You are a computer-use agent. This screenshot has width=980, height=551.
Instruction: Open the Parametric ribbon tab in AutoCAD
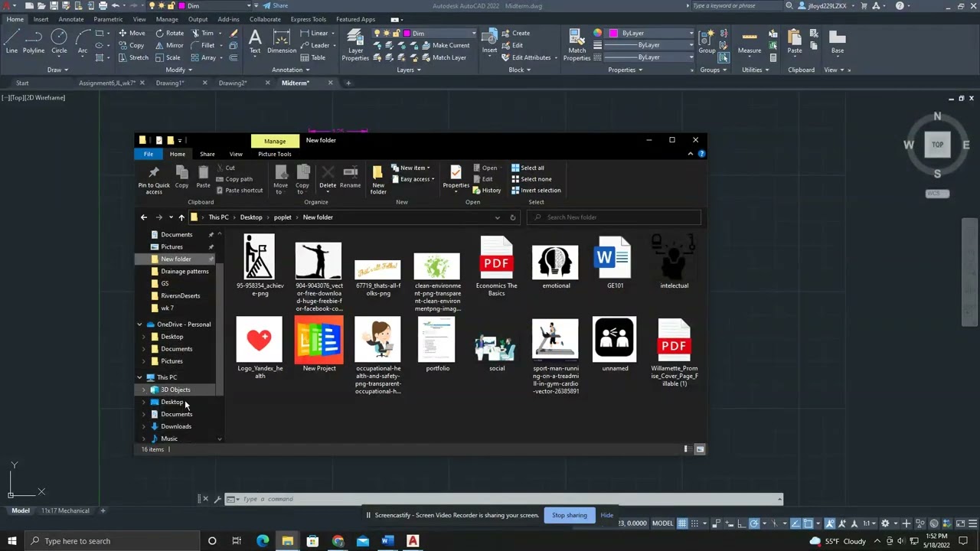click(108, 19)
